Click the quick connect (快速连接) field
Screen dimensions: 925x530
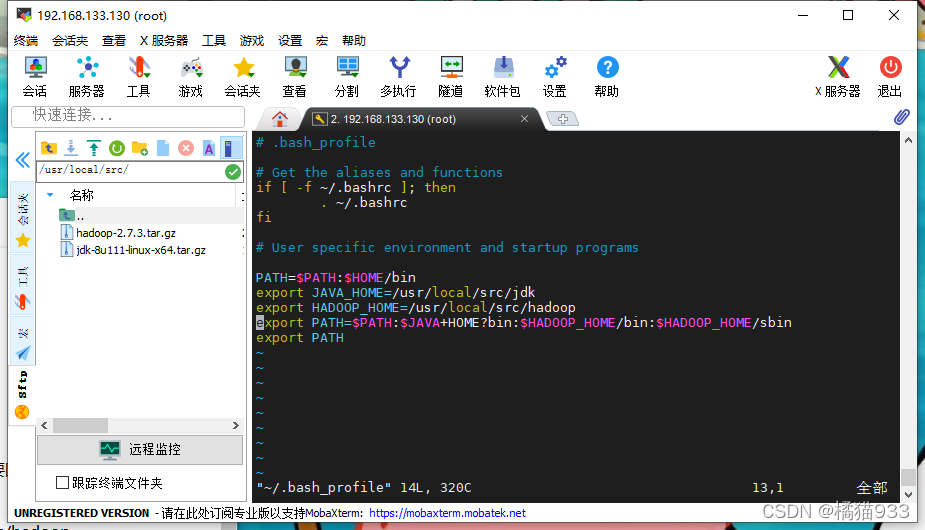(128, 116)
